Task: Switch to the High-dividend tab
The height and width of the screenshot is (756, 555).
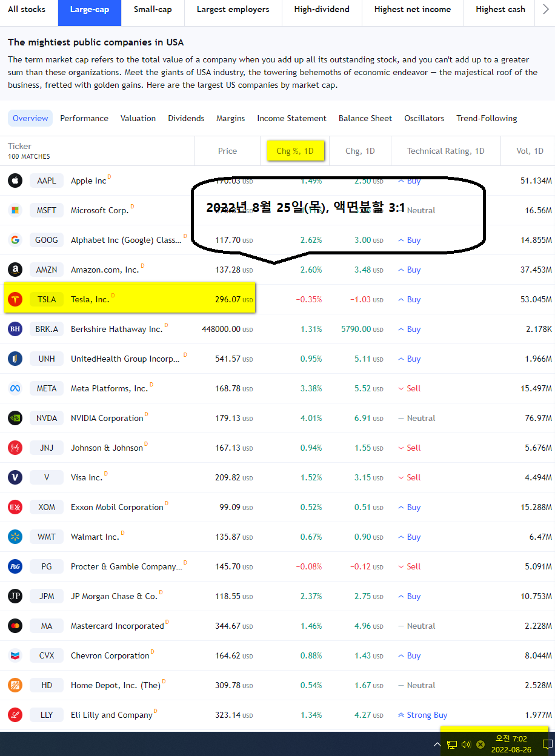Action: pyautogui.click(x=322, y=10)
